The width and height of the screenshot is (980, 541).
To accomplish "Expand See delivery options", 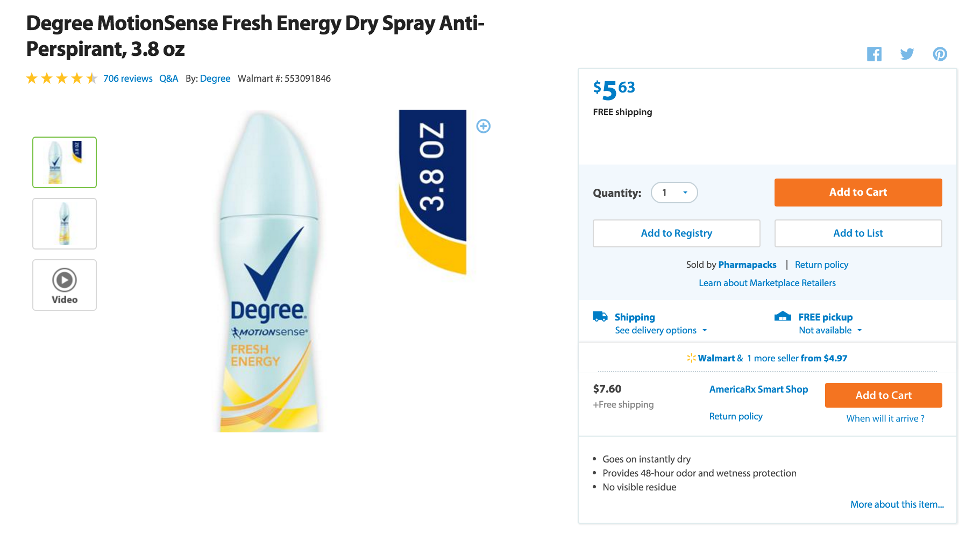I will [661, 330].
